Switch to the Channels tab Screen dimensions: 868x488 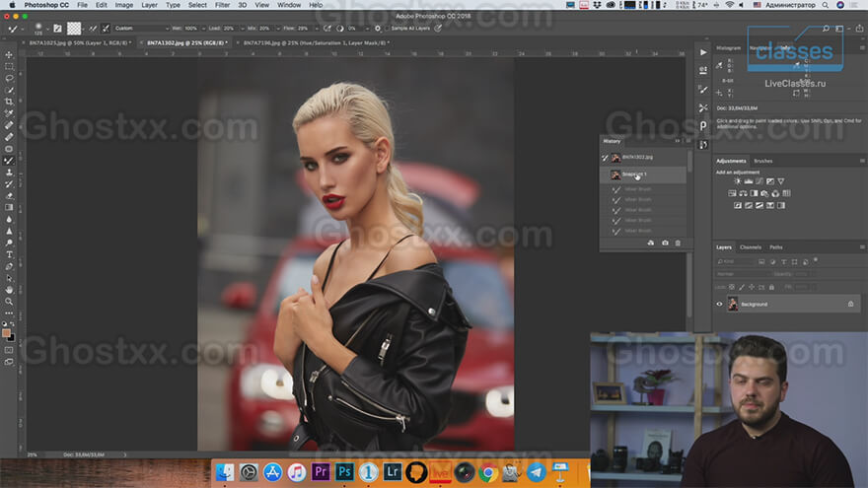click(x=750, y=247)
